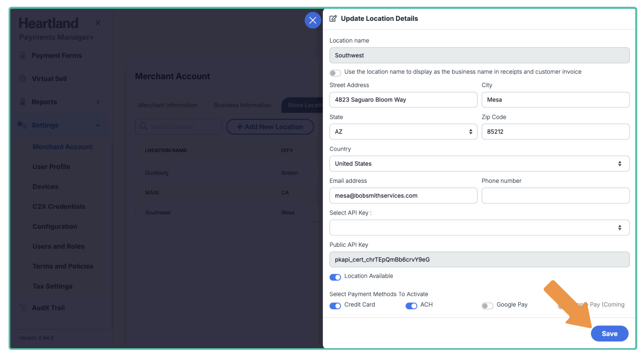Enable the Google Pay toggle
This screenshot has width=644, height=360.
tap(487, 306)
